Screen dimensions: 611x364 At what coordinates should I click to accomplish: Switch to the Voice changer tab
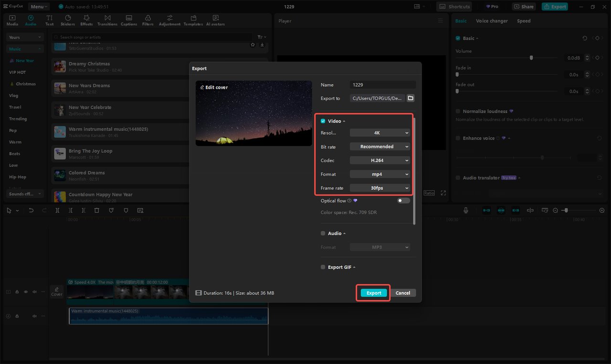pyautogui.click(x=492, y=21)
